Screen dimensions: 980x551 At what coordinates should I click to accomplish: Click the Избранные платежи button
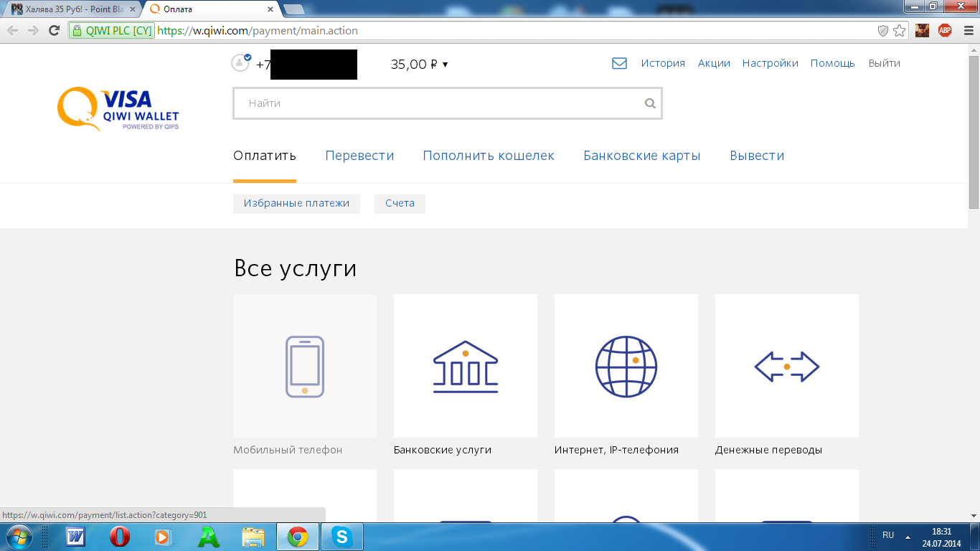coord(296,204)
